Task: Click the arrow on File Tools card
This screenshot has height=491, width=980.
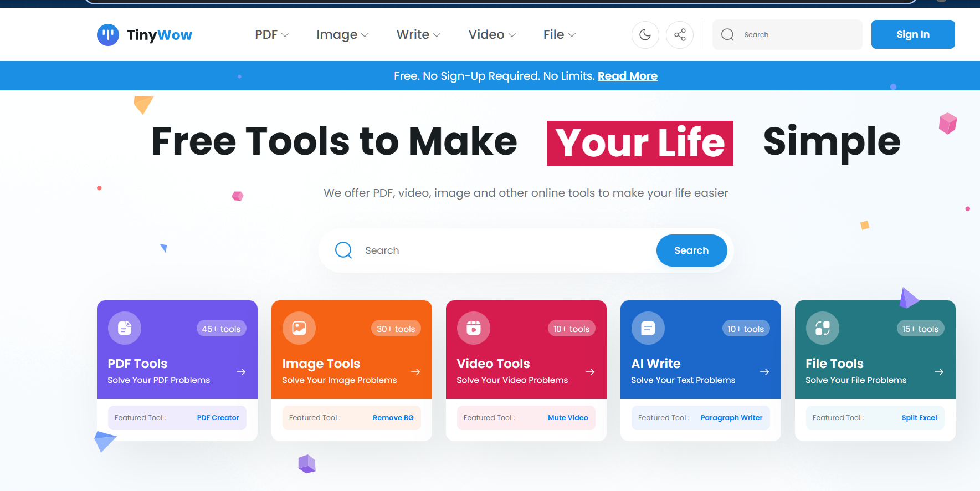Action: tap(939, 372)
